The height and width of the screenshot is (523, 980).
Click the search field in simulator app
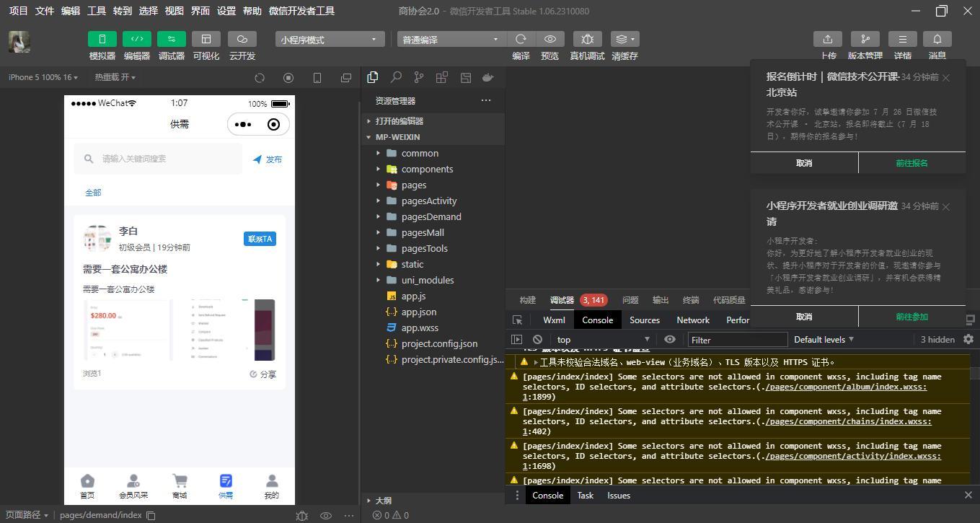click(x=158, y=159)
